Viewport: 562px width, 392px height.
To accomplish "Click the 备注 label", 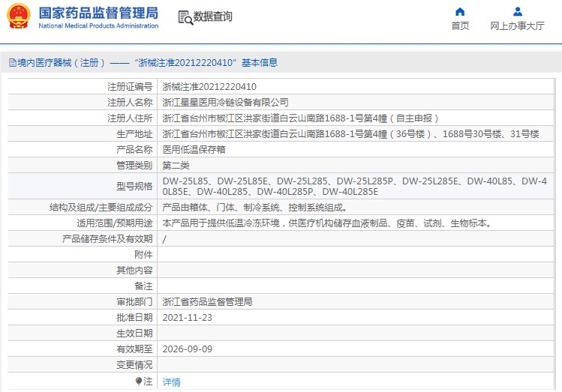I will point(144,286).
